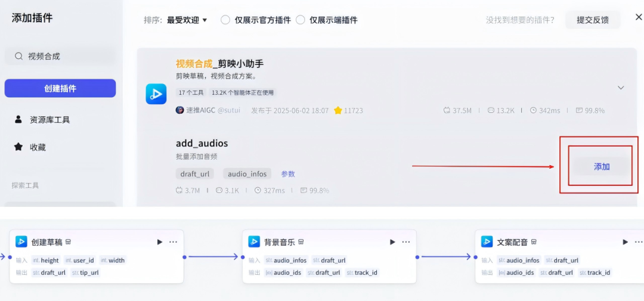The width and height of the screenshot is (644, 301).
Task: Click the 创建插件 button
Action: tap(60, 88)
